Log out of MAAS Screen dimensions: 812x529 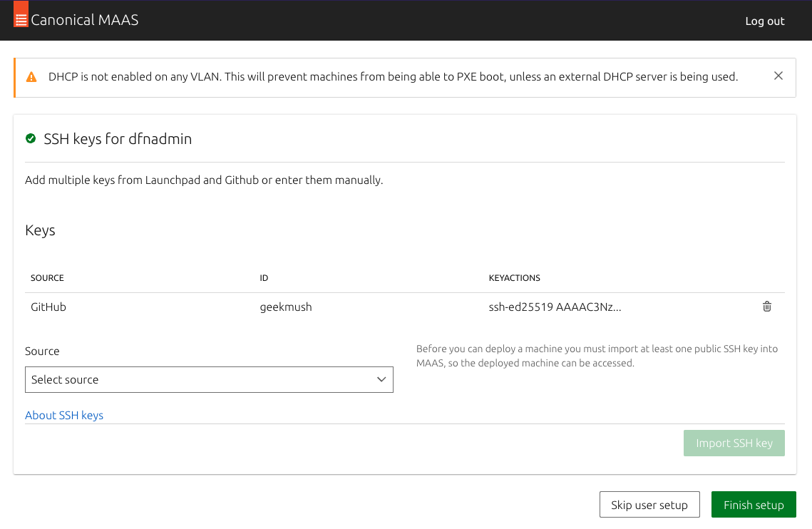coord(765,21)
